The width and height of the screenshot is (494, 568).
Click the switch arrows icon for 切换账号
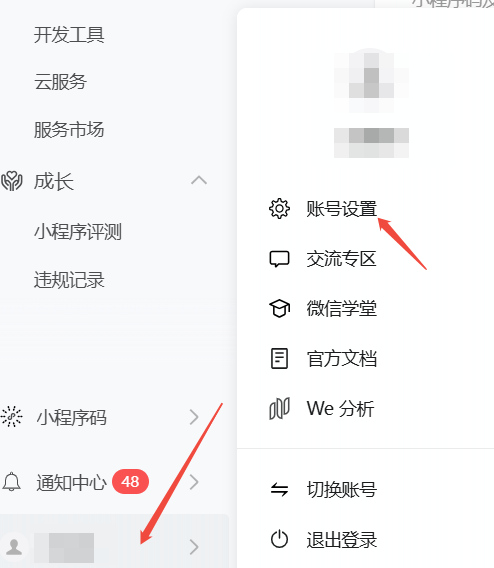(279, 490)
